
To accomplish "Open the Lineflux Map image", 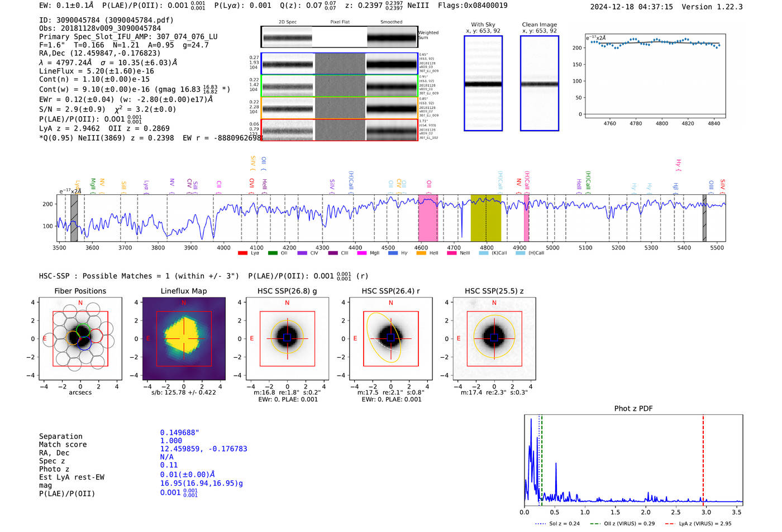I will point(184,339).
